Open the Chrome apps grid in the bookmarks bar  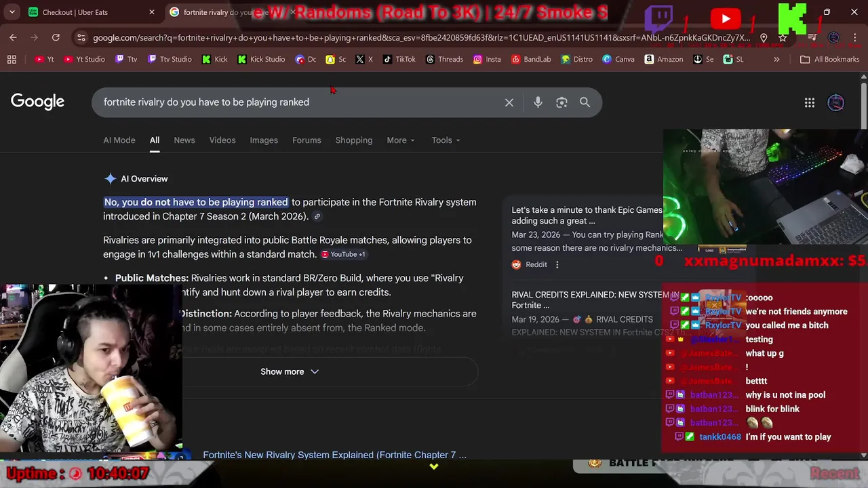click(12, 59)
